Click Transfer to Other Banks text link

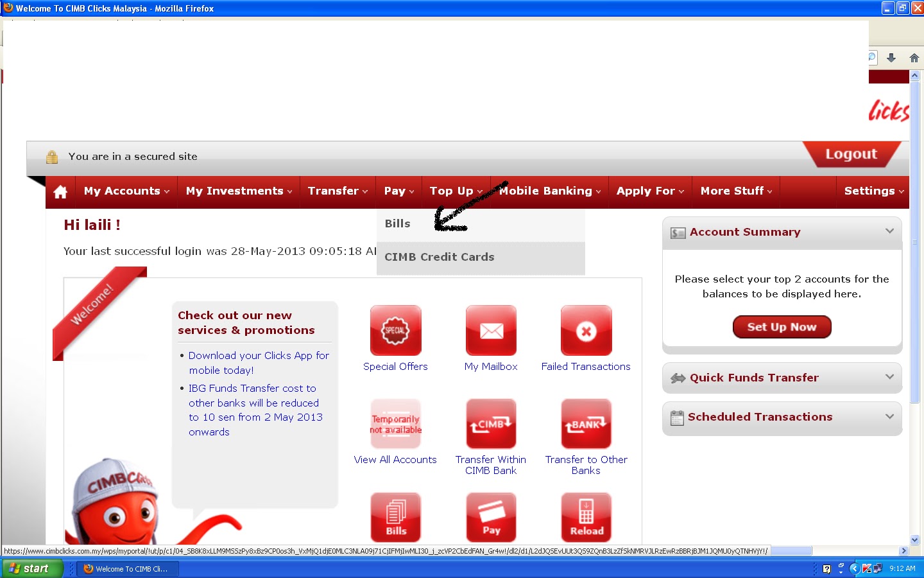[586, 465]
